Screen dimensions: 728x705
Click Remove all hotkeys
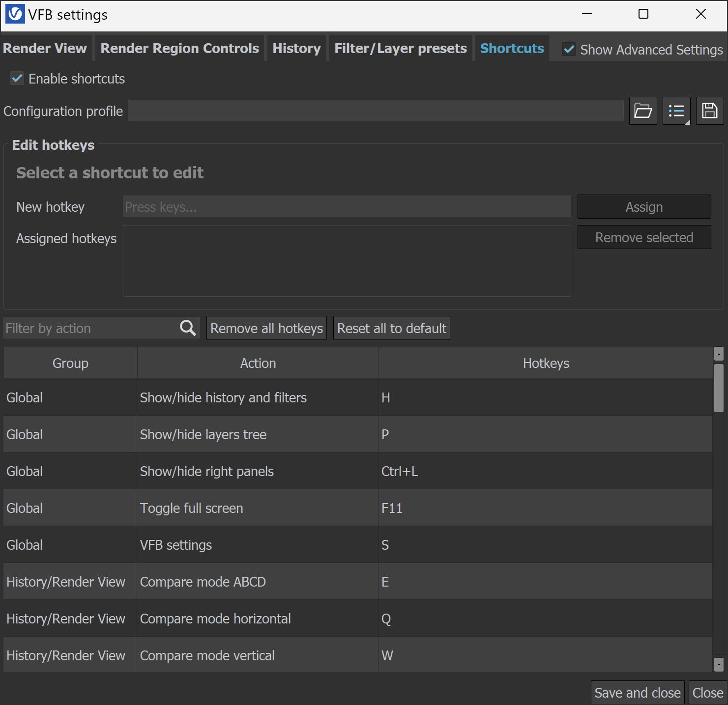267,328
